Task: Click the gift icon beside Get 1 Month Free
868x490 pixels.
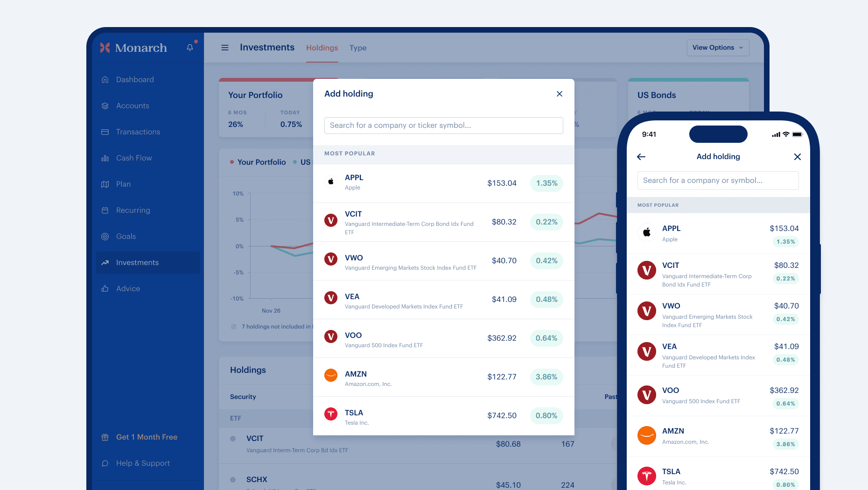Action: (x=105, y=437)
